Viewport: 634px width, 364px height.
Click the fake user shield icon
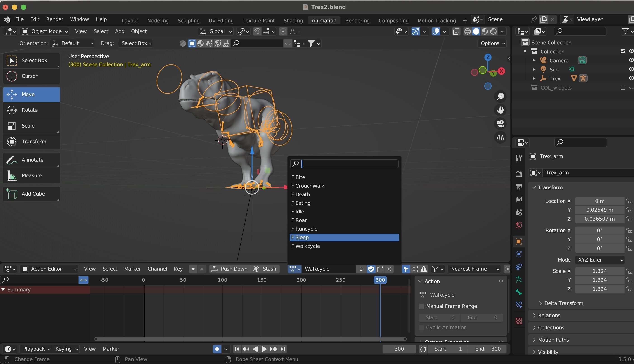click(371, 269)
